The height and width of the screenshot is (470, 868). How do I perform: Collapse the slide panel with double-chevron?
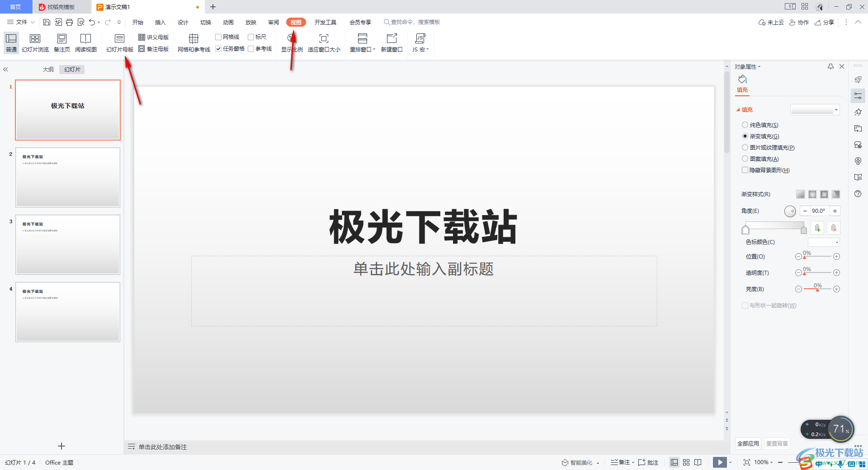point(6,69)
